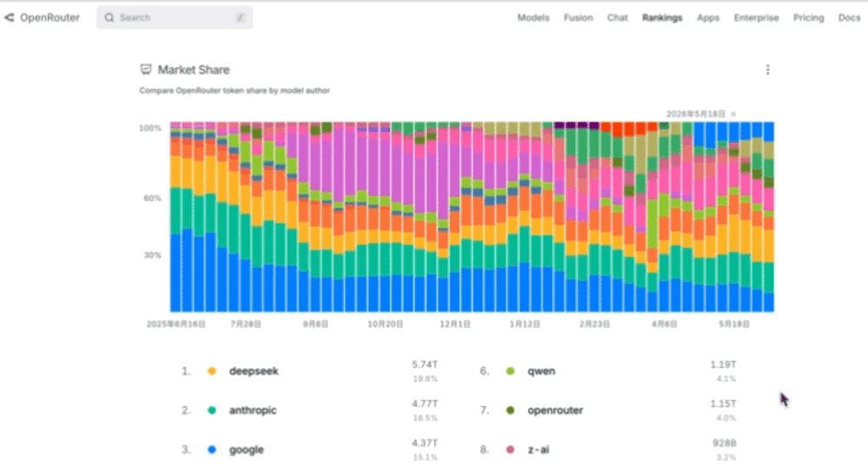Click the Market Share chart icon

146,69
